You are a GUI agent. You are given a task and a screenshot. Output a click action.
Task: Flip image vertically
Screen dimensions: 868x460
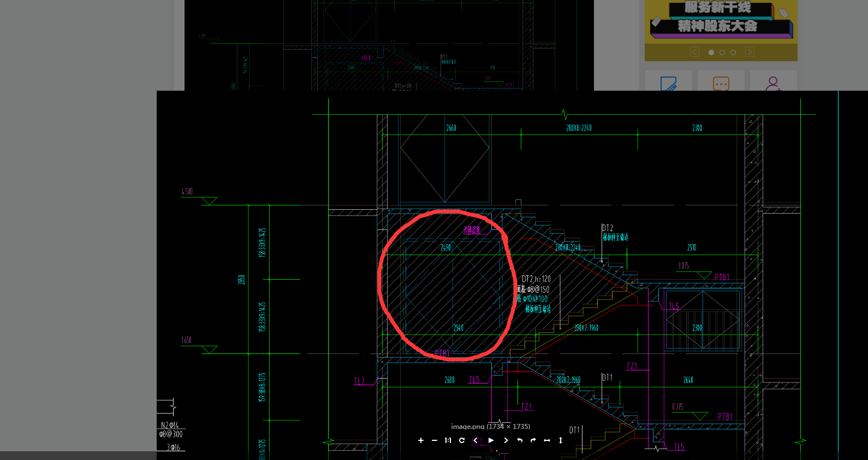(x=561, y=440)
